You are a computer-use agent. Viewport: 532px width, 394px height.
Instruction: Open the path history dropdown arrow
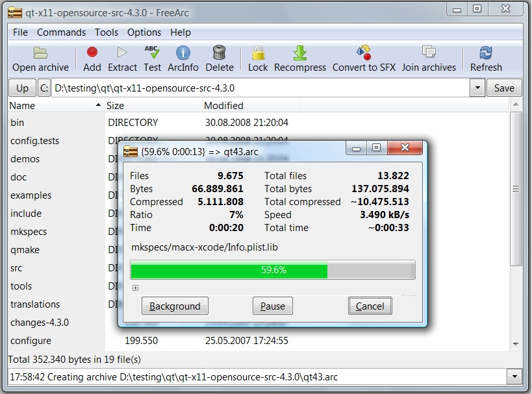[477, 88]
